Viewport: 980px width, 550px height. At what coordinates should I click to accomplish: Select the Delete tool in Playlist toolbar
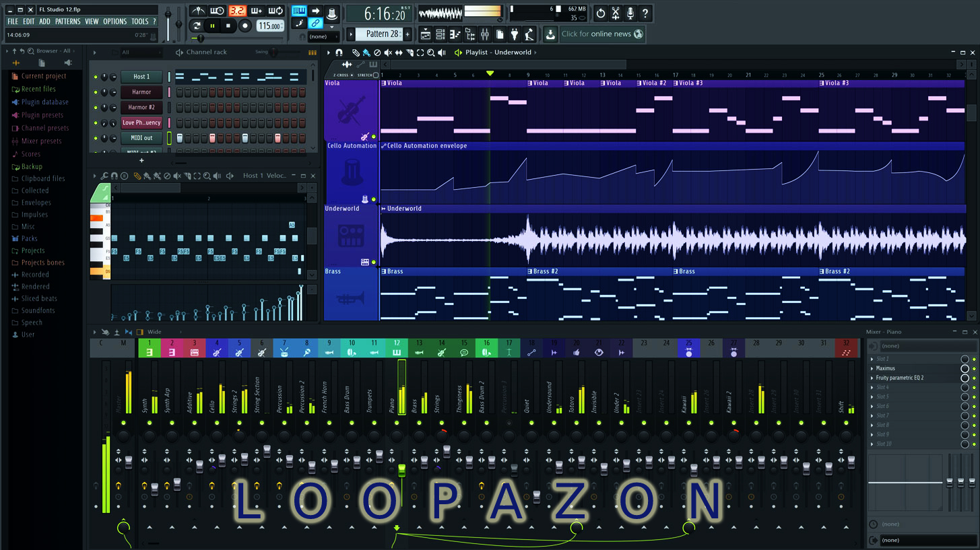coord(377,53)
